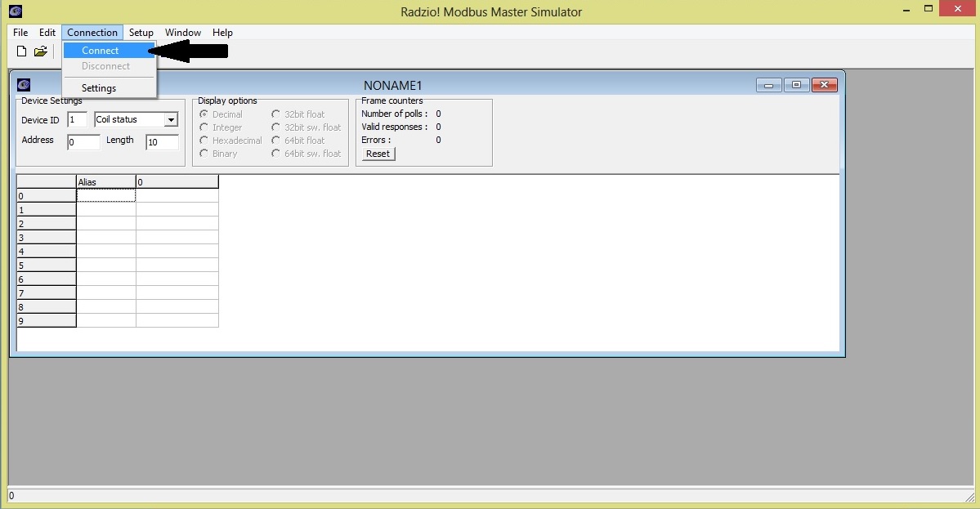Close the Modbus Master Simulator application

tap(958, 9)
